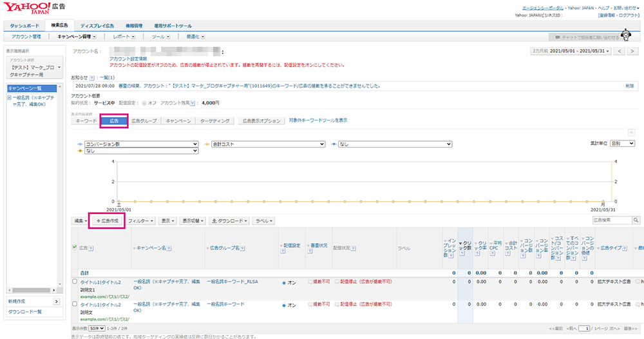Image resolution: width=644 pixels, height=339 pixels.
Task: Open help icon for 配信設定 column
Action: coord(283,251)
